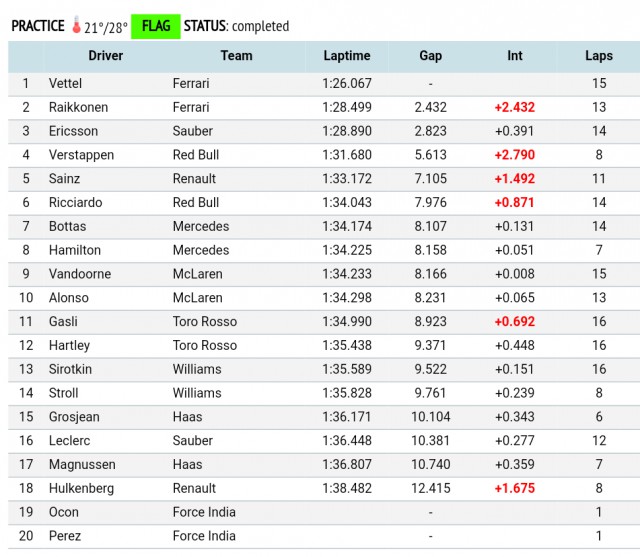Click the gap value 10.104
Viewport: 640px width, 557px height.
pyautogui.click(x=431, y=417)
